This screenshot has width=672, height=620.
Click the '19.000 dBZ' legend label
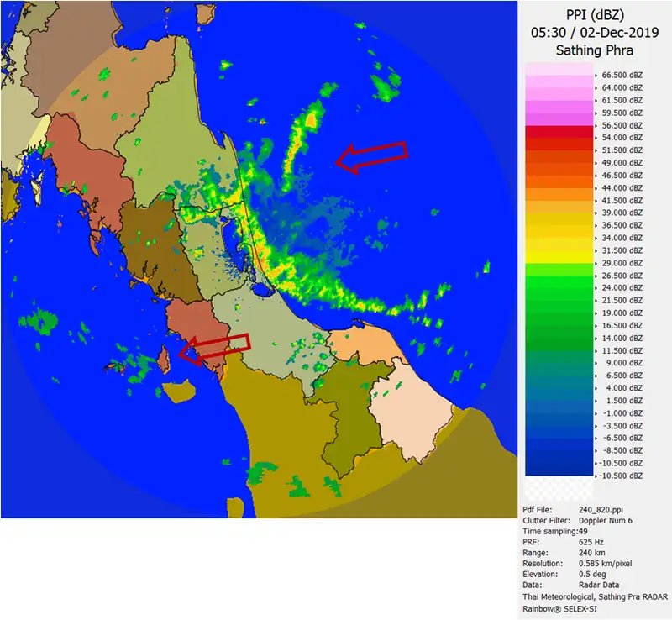622,313
